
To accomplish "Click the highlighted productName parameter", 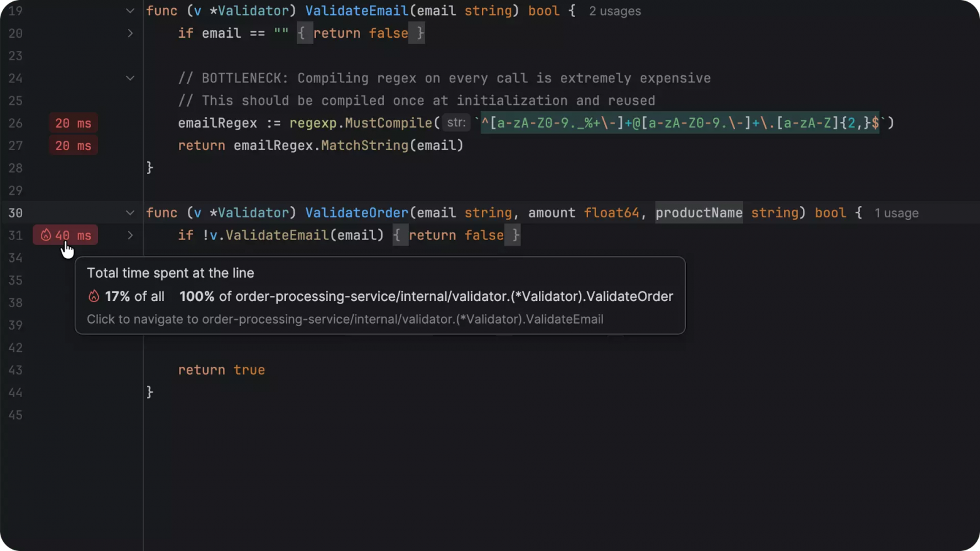I will coord(699,213).
